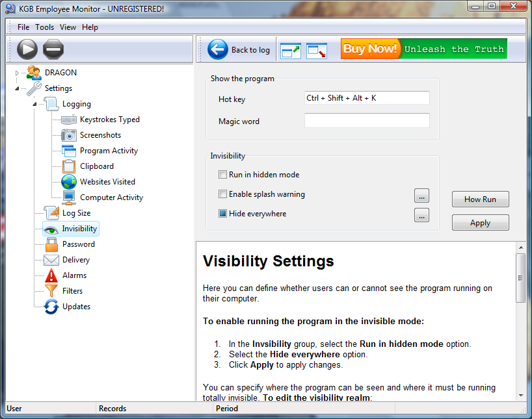The height and width of the screenshot is (419, 532).
Task: Click the Apply button
Action: (x=480, y=223)
